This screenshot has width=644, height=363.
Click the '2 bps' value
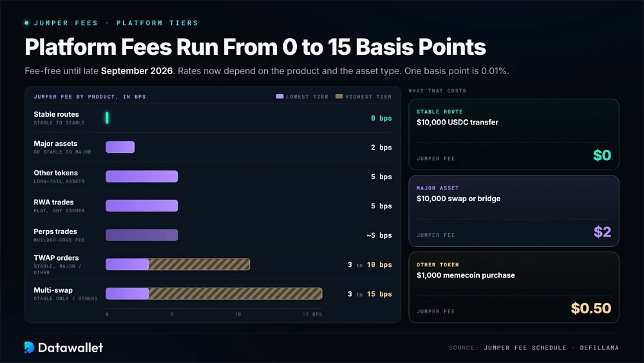click(381, 147)
